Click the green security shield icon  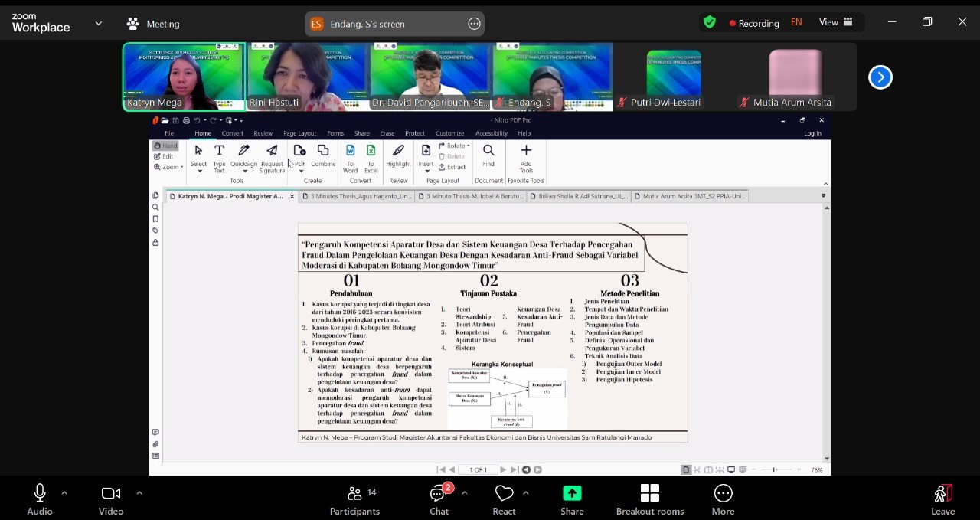(710, 23)
